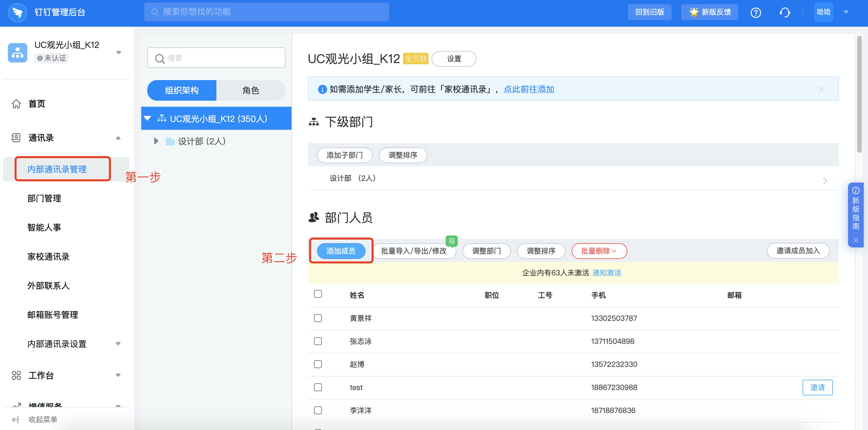Click the organization avatar icon
Image resolution: width=868 pixels, height=430 pixels.
coord(18,52)
